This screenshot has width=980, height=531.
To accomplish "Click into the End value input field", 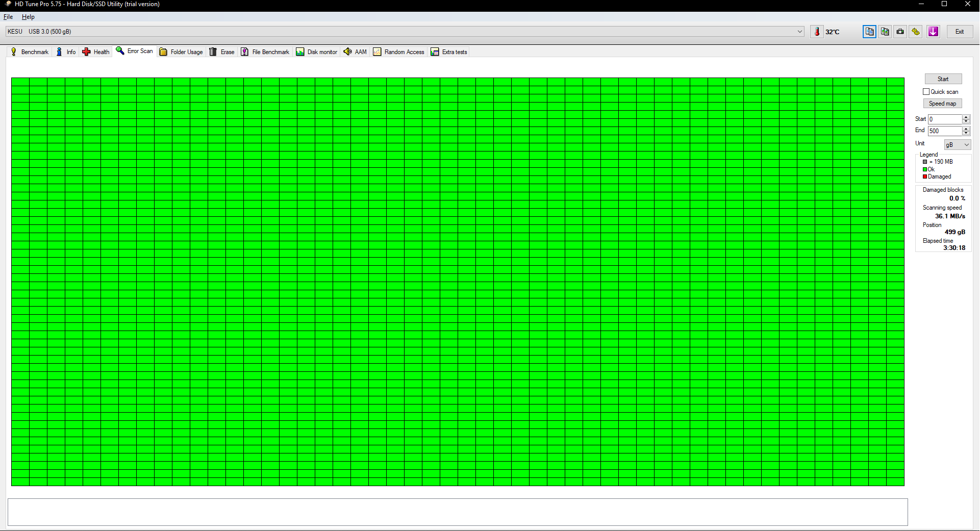I will point(945,131).
